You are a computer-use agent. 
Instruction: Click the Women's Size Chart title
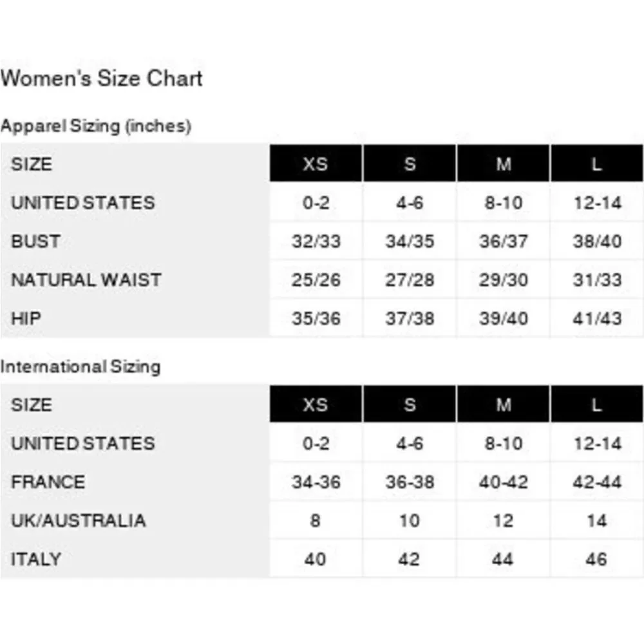[102, 78]
